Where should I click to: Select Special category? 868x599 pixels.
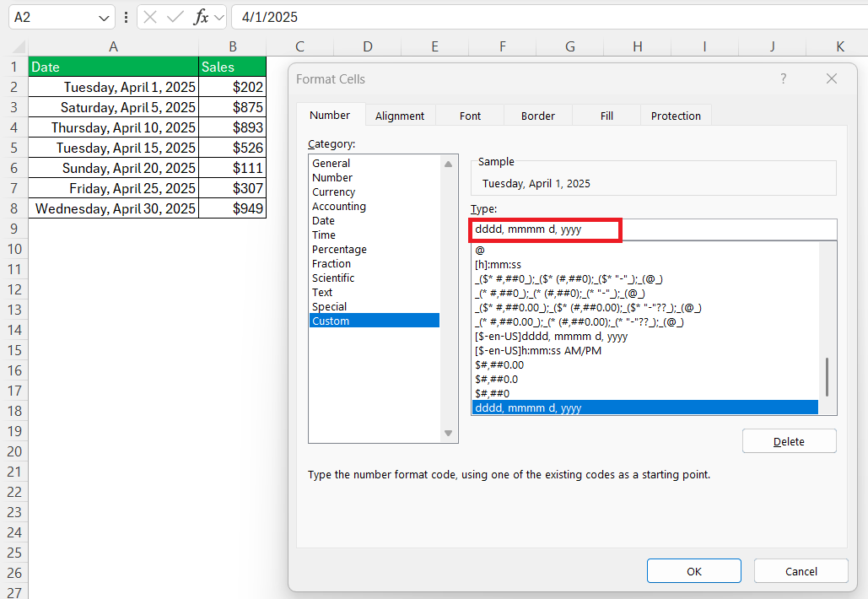(x=375, y=307)
